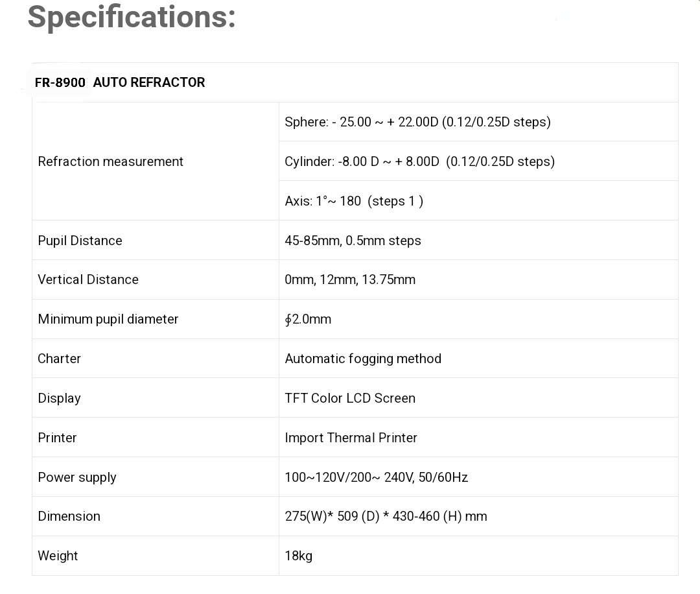Click the Minimum pupil diameter label
This screenshot has width=700, height=594.
pos(108,319)
